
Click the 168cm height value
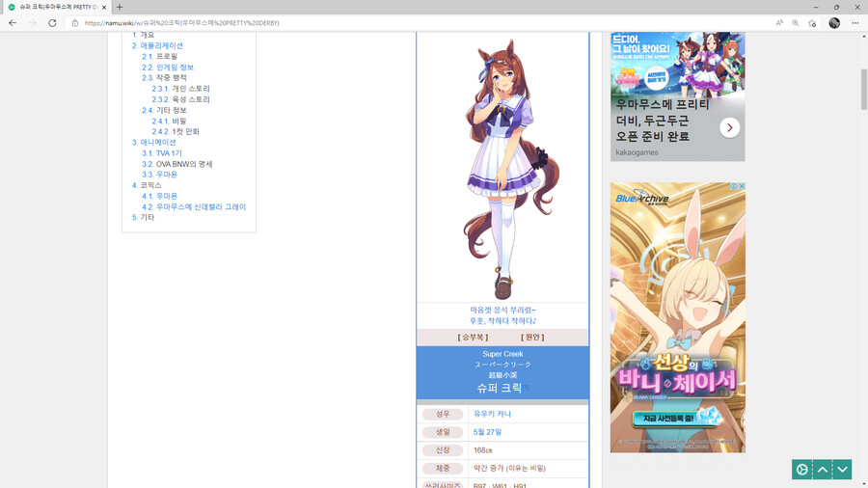pyautogui.click(x=483, y=450)
